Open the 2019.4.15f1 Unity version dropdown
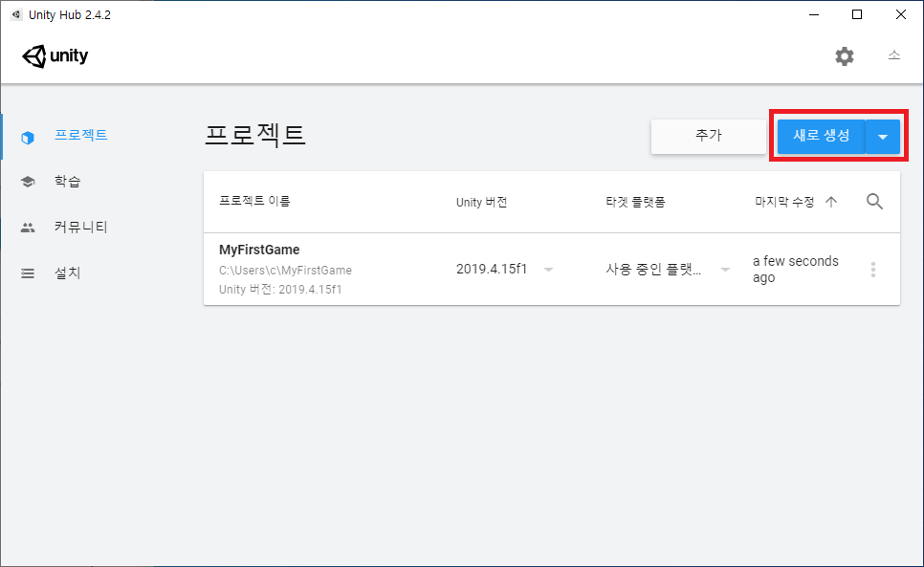This screenshot has height=567, width=924. pos(505,269)
